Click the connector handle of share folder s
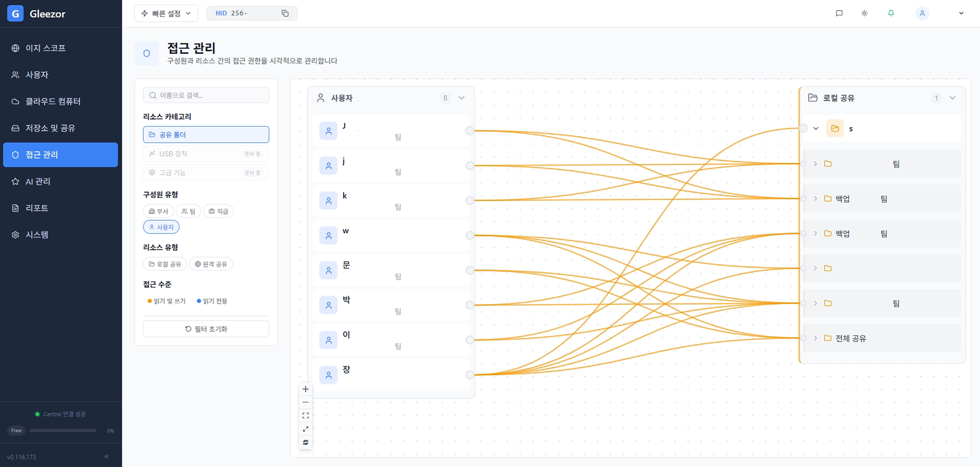The height and width of the screenshot is (467, 980). [x=803, y=128]
